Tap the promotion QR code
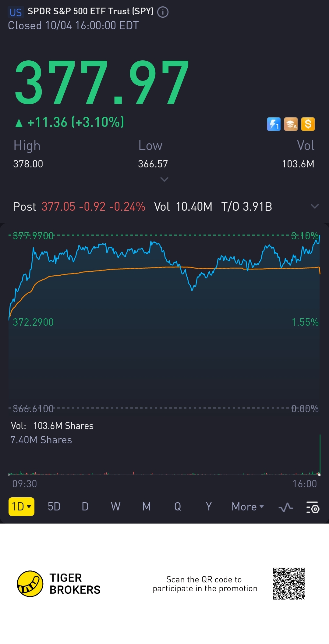The image size is (329, 644). [x=289, y=584]
